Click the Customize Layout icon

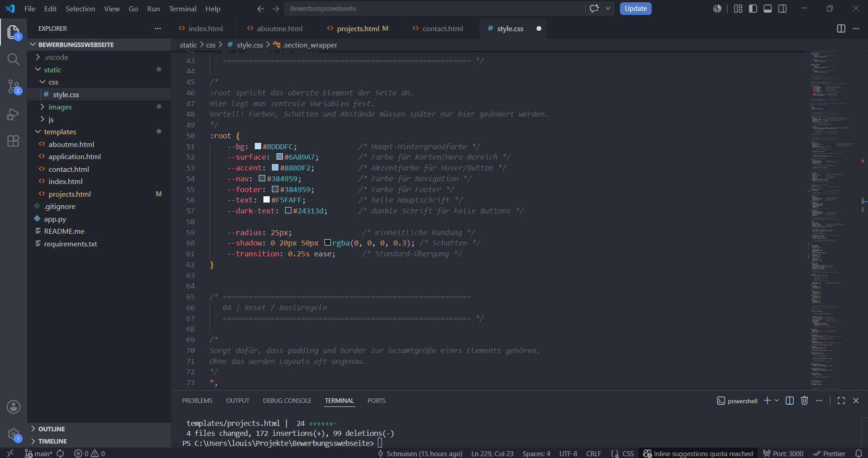click(738, 9)
